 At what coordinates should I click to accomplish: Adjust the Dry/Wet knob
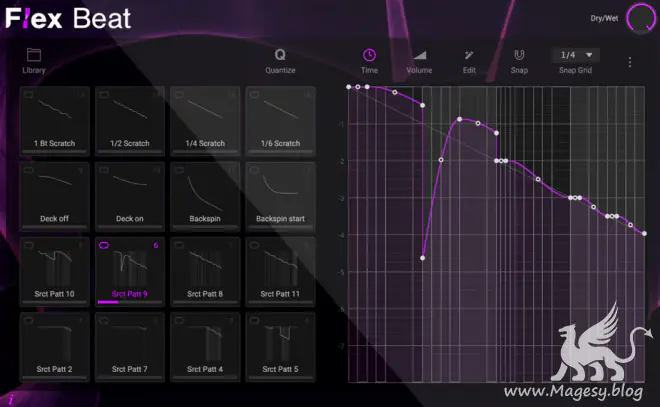(x=641, y=18)
